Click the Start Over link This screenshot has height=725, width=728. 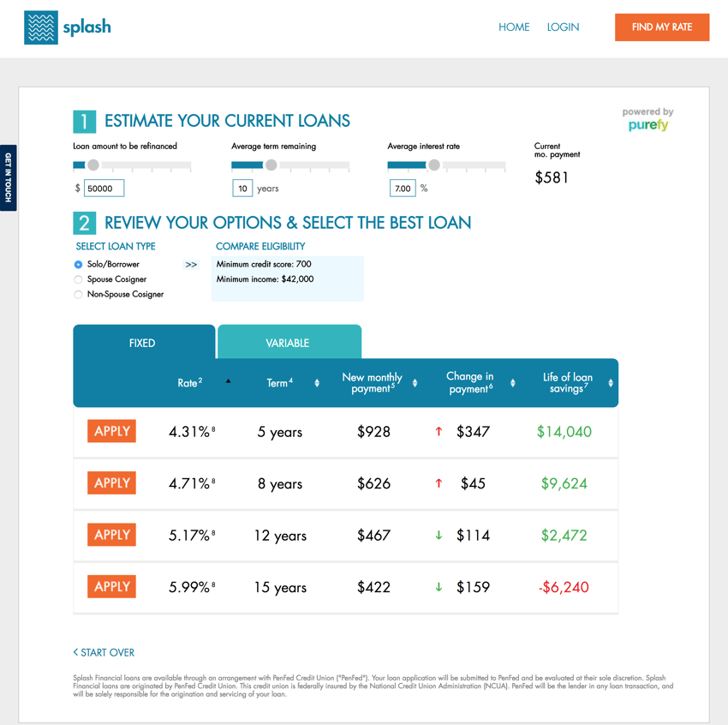[x=104, y=653]
